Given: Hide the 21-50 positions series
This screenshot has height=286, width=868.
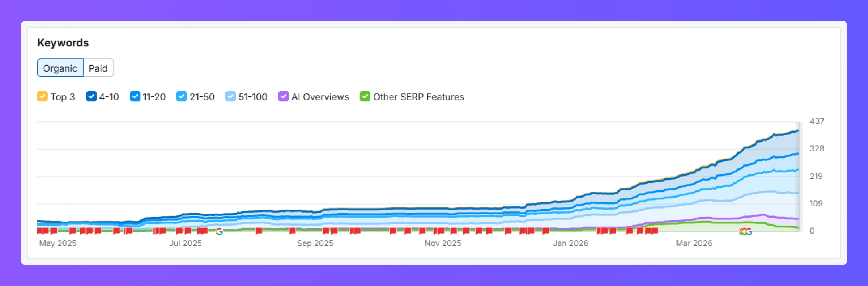Looking at the screenshot, I should tap(182, 96).
